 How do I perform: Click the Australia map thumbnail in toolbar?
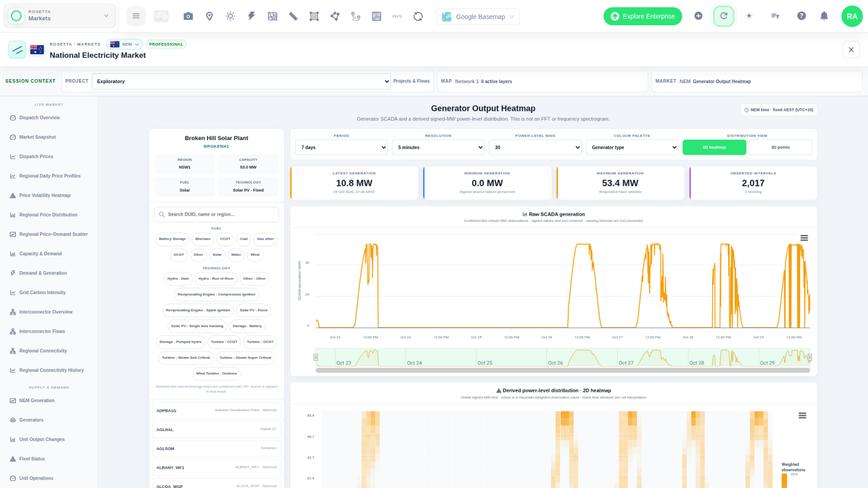pos(162,16)
